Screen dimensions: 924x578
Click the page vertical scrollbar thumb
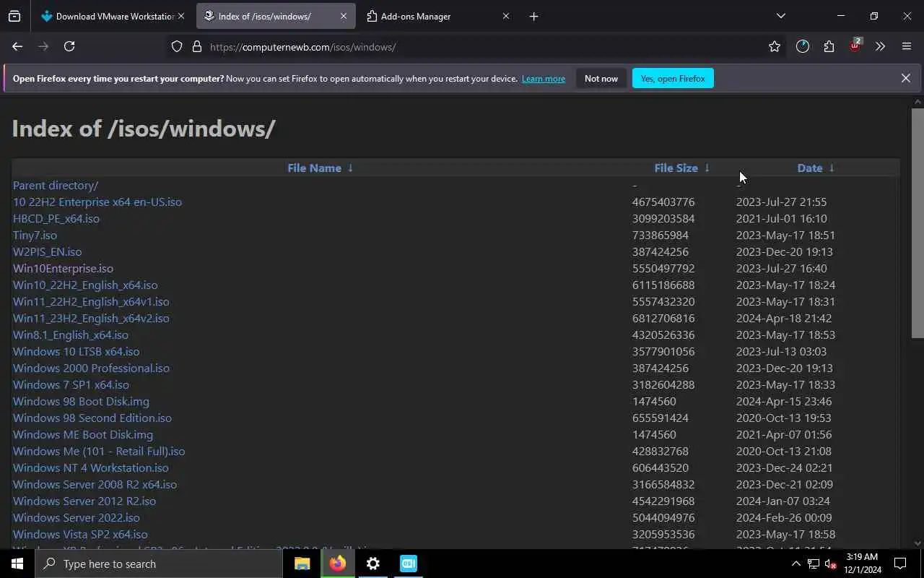pos(918,223)
